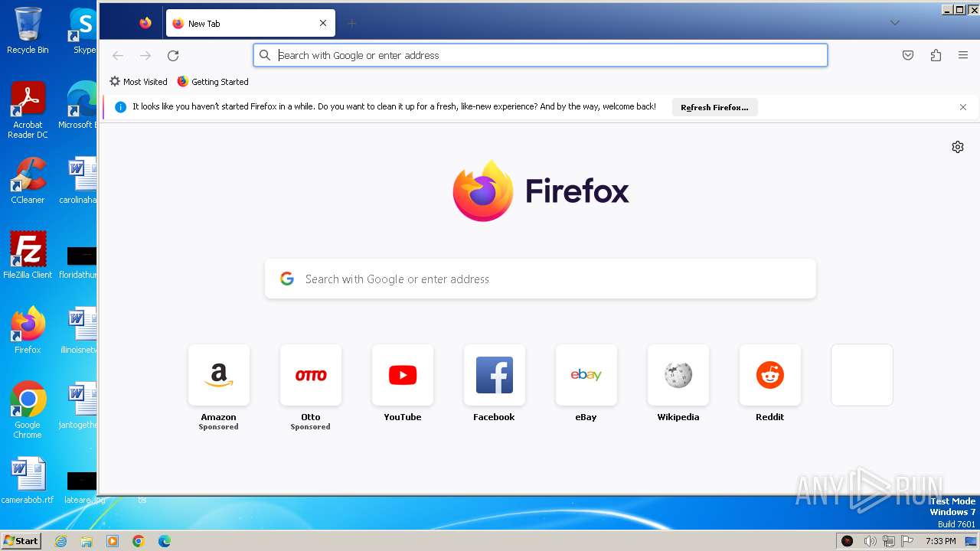Screen dimensions: 980x551
Task: Select Google Chrome desktop shortcut
Action: [28, 410]
